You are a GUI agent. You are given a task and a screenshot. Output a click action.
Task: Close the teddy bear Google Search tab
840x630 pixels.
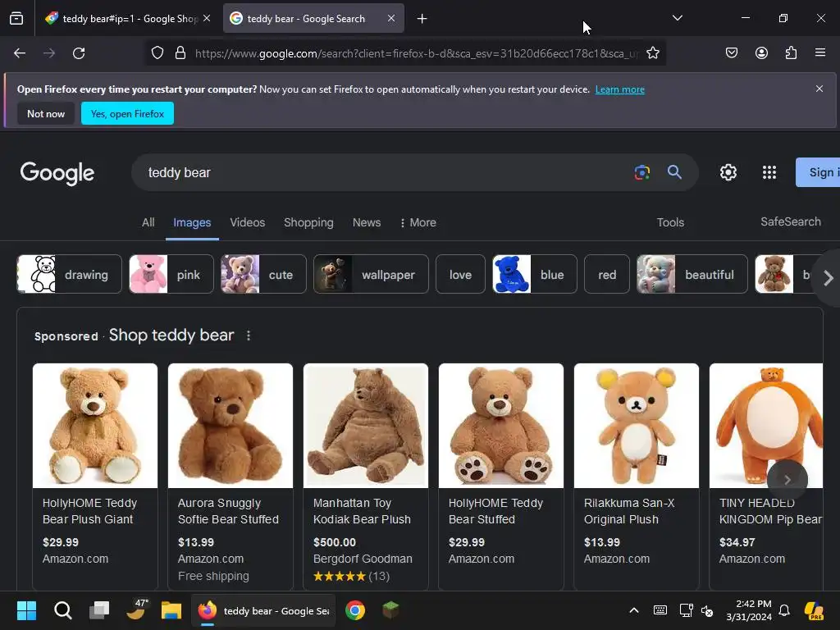(x=391, y=18)
